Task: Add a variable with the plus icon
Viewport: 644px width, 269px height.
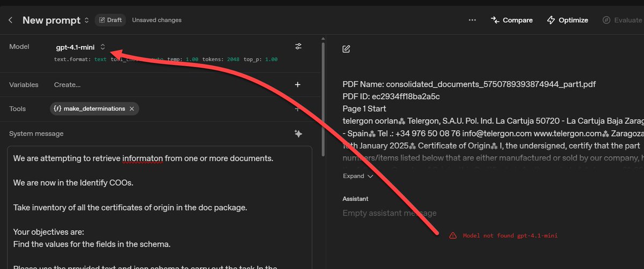Action: click(x=298, y=85)
